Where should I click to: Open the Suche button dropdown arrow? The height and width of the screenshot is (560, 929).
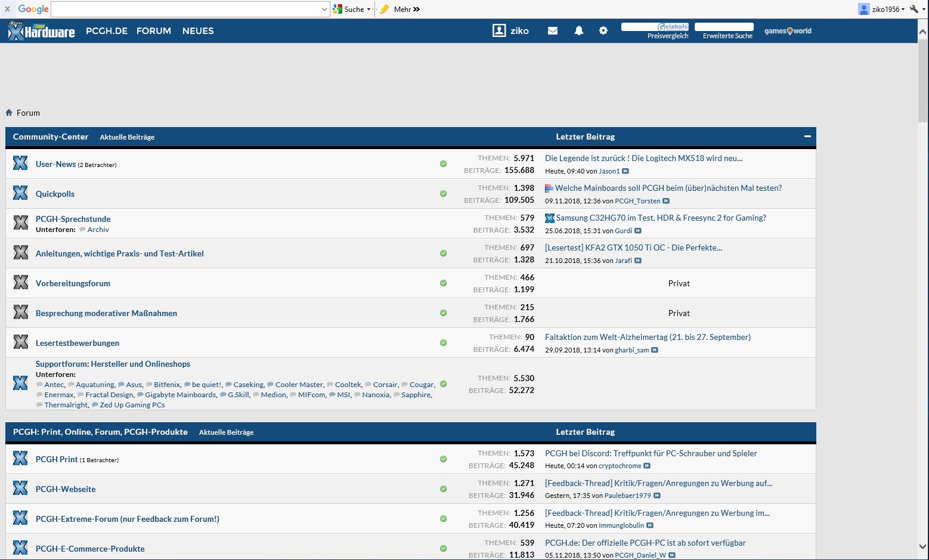pos(368,9)
